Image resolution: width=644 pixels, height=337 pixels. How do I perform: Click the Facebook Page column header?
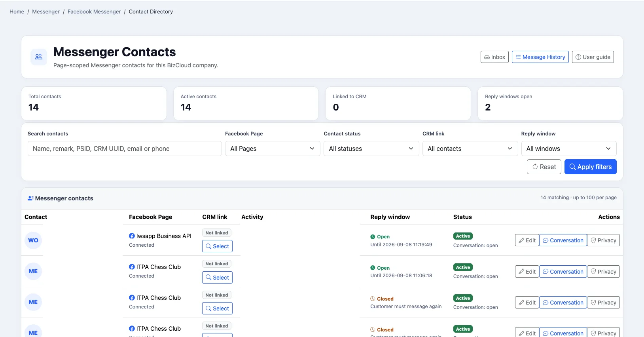point(150,217)
